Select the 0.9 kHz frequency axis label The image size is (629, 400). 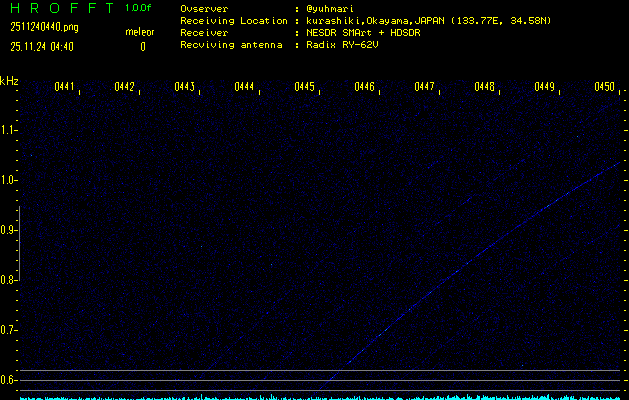point(9,230)
